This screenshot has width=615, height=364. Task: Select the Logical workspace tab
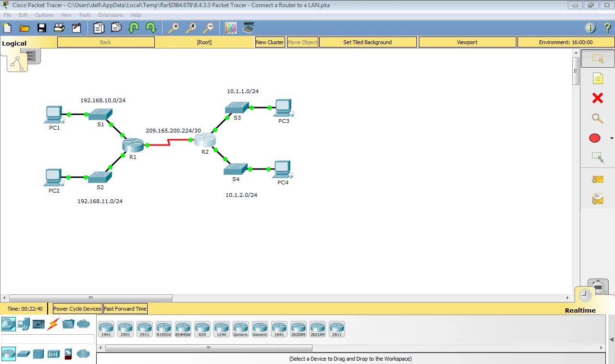click(14, 43)
